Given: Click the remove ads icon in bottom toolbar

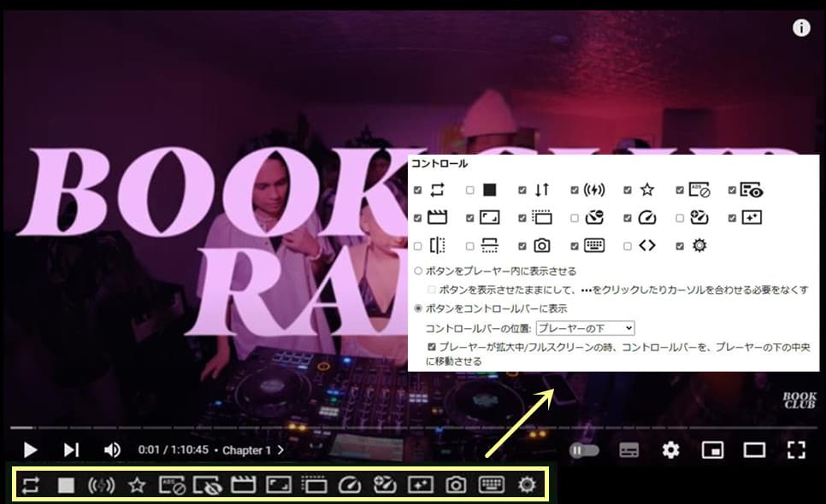Looking at the screenshot, I should tap(172, 484).
